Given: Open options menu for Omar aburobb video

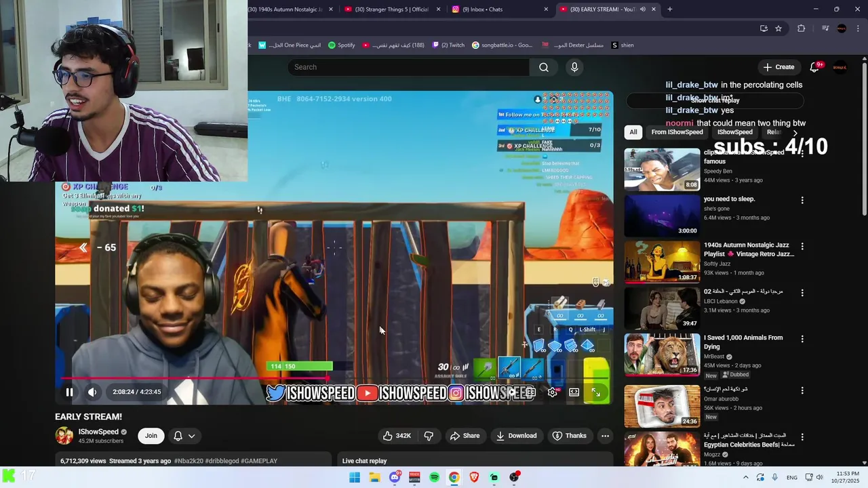Looking at the screenshot, I should click(802, 390).
